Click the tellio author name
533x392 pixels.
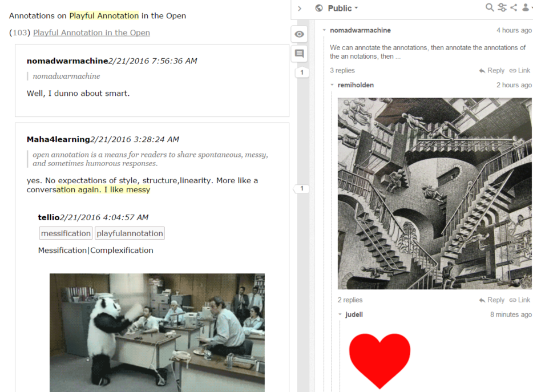pos(49,217)
